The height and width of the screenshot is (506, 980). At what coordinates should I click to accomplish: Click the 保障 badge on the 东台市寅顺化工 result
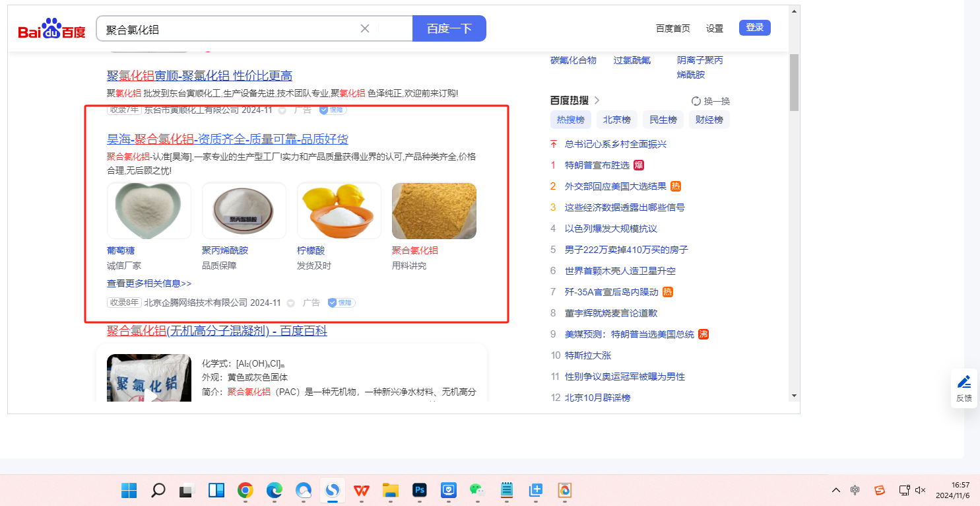tap(333, 110)
